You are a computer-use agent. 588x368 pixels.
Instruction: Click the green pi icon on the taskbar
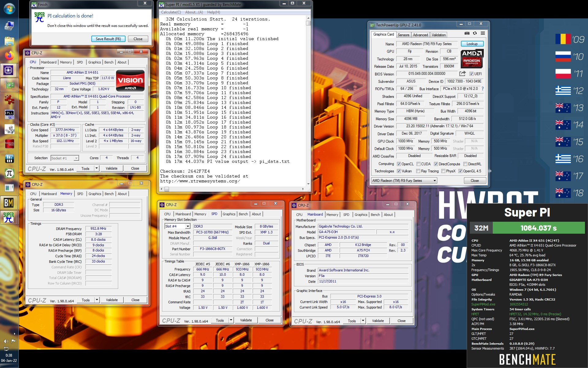pos(9,173)
